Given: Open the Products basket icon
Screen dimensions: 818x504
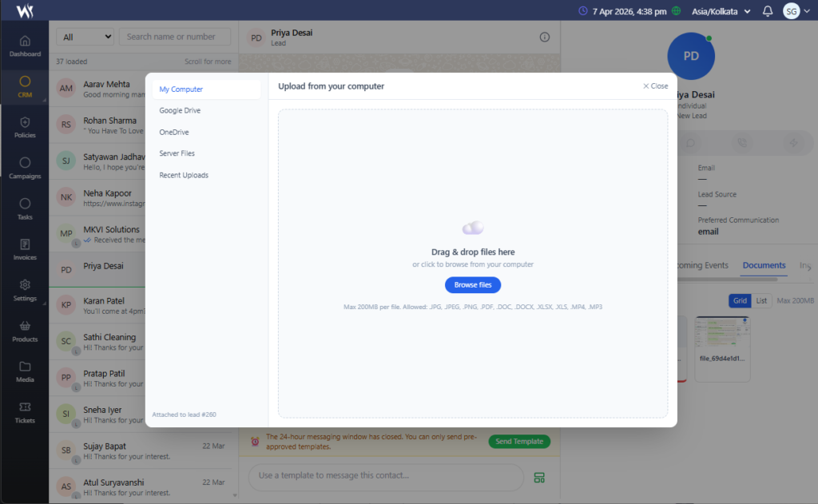Looking at the screenshot, I should click(25, 331).
